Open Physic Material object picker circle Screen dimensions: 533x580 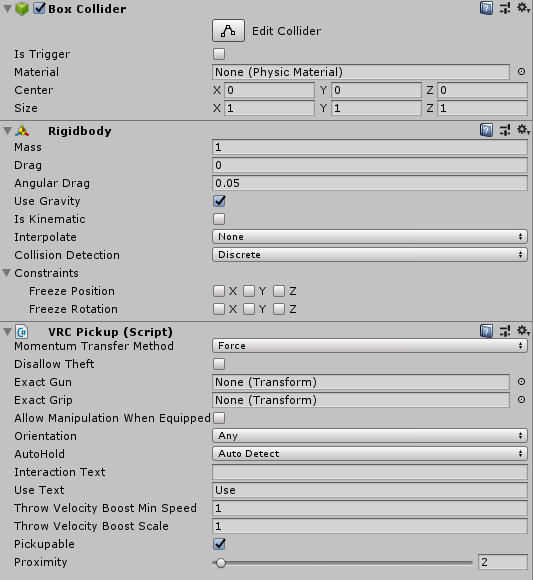tap(521, 72)
